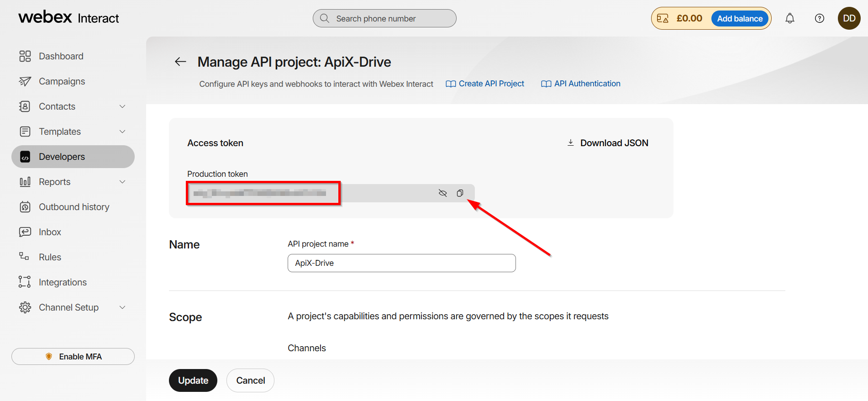This screenshot has width=868, height=401.
Task: Click the Campaigns paper plane icon
Action: point(25,81)
